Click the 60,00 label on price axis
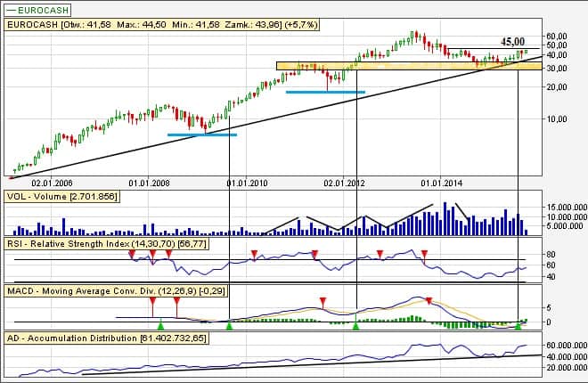Screen dimensions: 588x383 (556, 37)
